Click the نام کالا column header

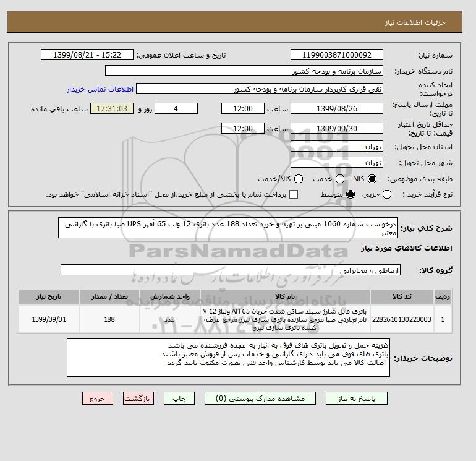tap(285, 296)
